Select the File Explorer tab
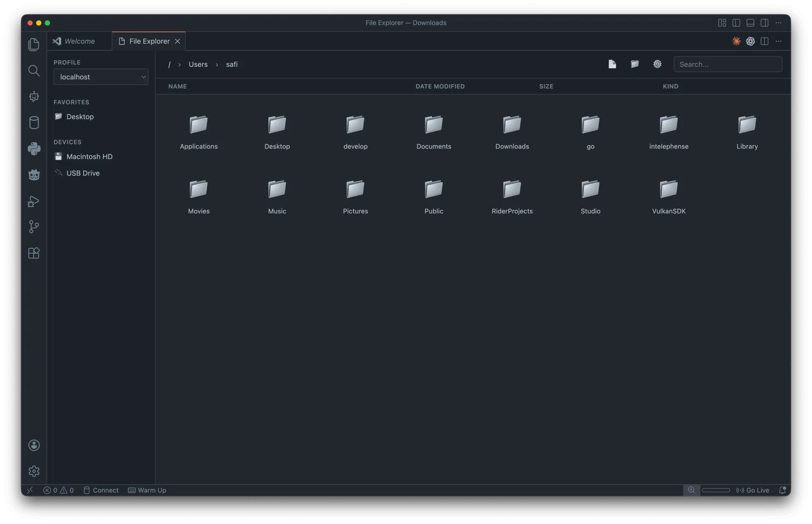Viewport: 812px width, 524px height. [x=149, y=41]
